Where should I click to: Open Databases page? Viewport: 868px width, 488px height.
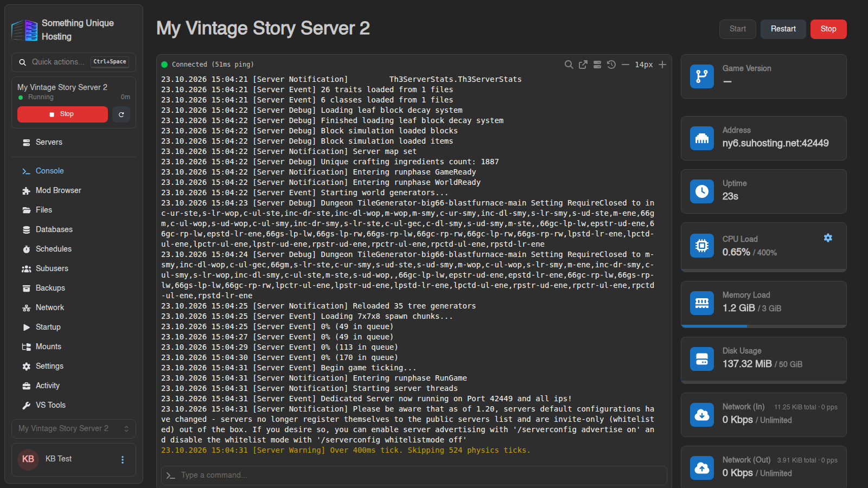(74, 229)
